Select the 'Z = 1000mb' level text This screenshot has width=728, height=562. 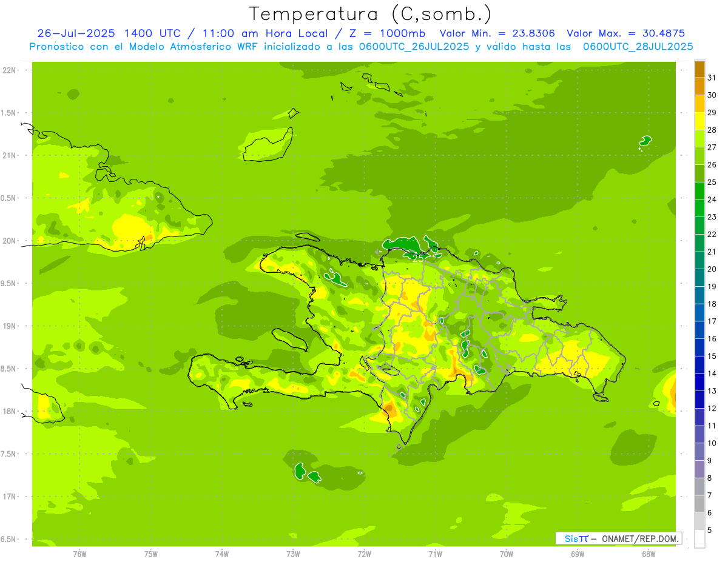tap(386, 33)
